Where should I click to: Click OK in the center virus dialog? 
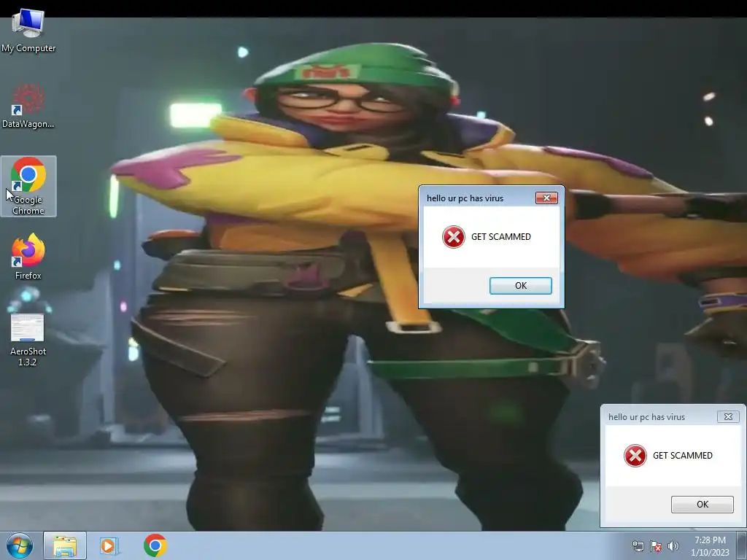click(521, 286)
